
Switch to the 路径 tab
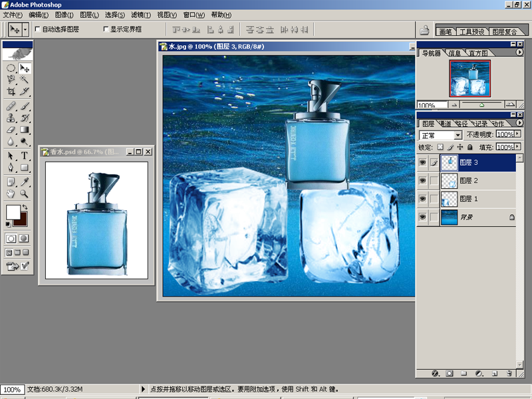tap(462, 124)
